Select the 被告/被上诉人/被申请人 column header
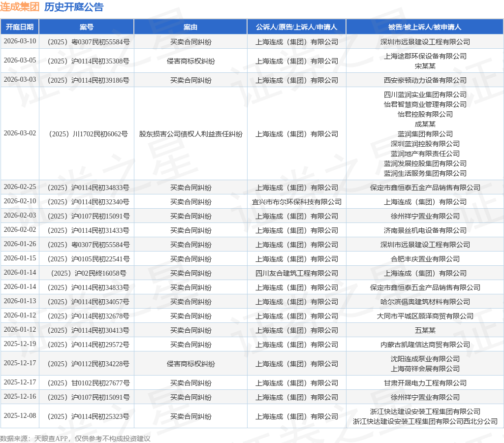The height and width of the screenshot is (443, 504). 425,27
